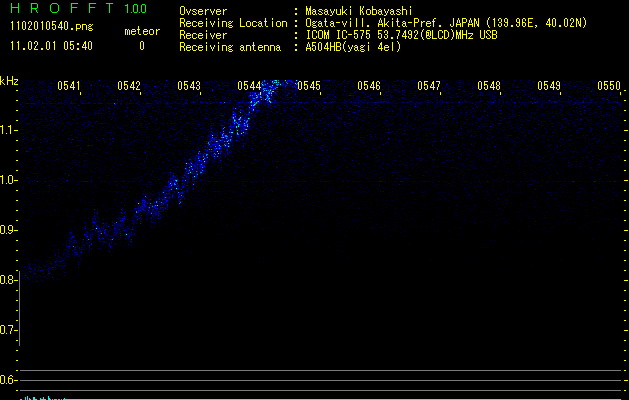Click the 1.1 kHz axis label

tap(8, 130)
